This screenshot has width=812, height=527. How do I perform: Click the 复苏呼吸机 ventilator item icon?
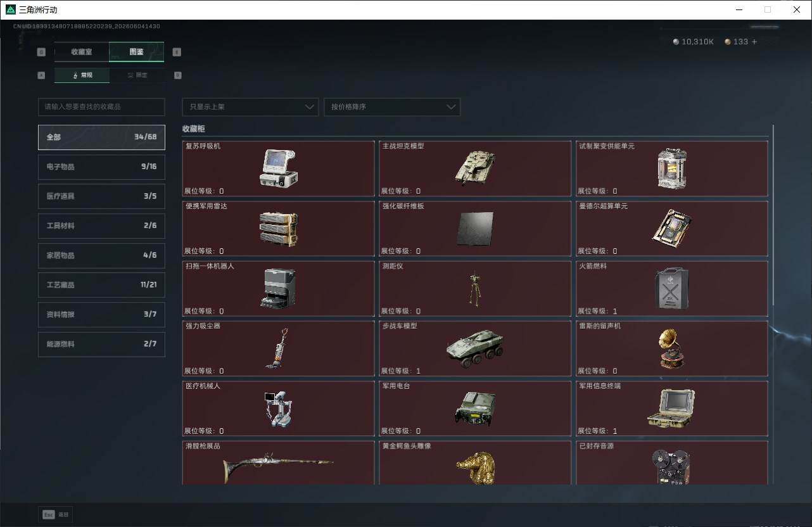[279, 168]
